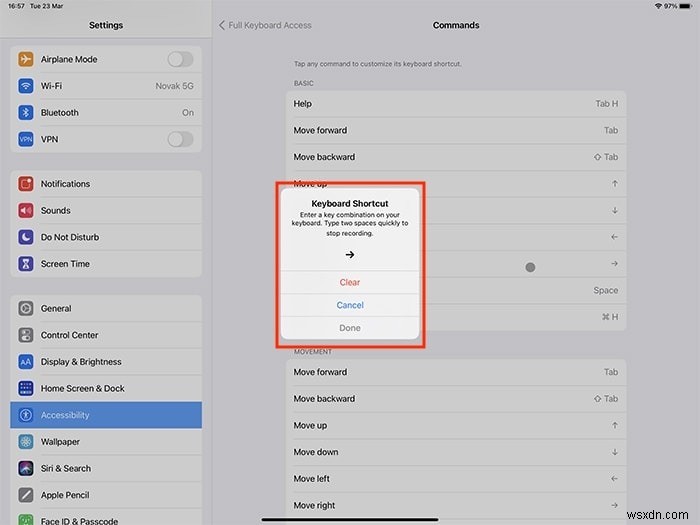Open Home Screen & Dock settings

pos(106,388)
